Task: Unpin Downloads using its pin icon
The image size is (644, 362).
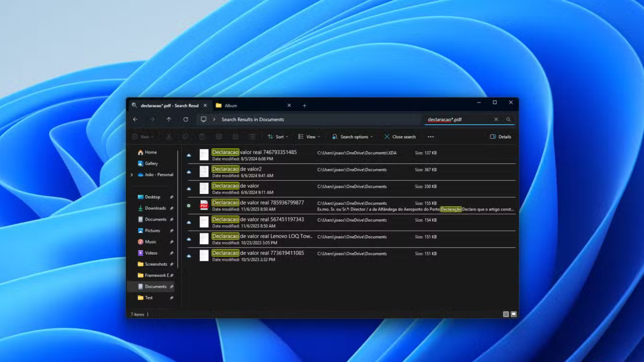Action: coord(172,208)
